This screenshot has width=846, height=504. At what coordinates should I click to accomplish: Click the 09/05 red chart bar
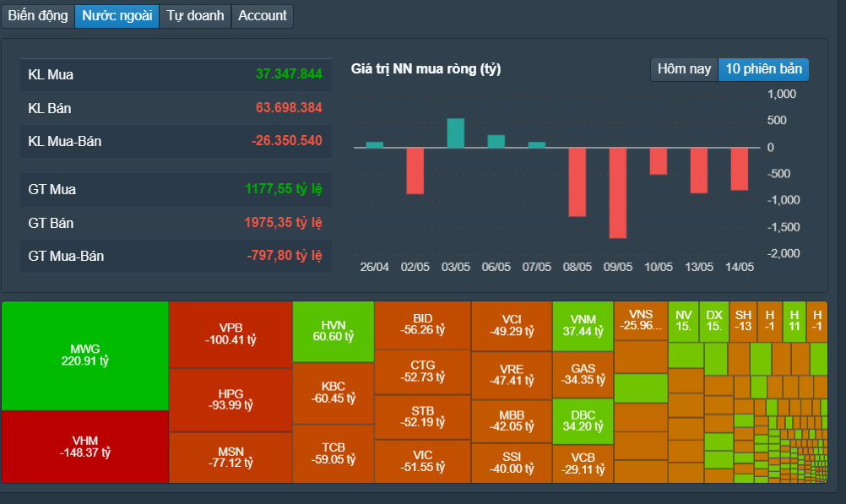click(618, 192)
